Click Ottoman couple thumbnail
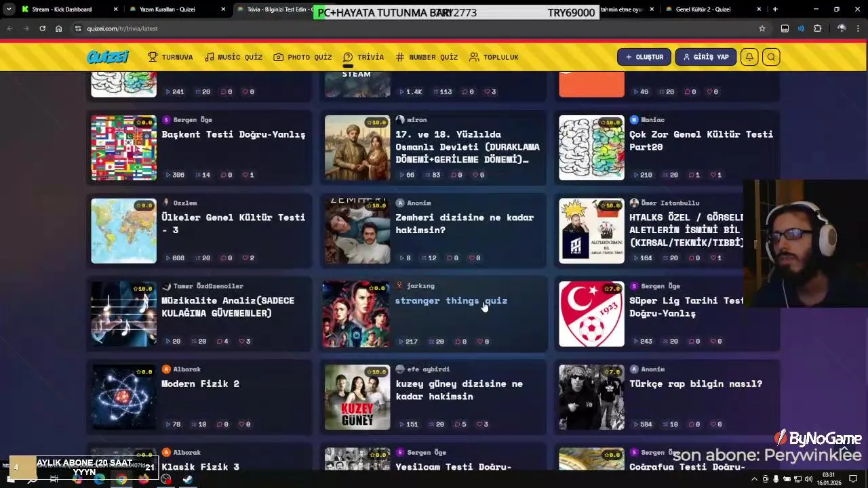This screenshot has height=488, width=868. click(x=357, y=148)
